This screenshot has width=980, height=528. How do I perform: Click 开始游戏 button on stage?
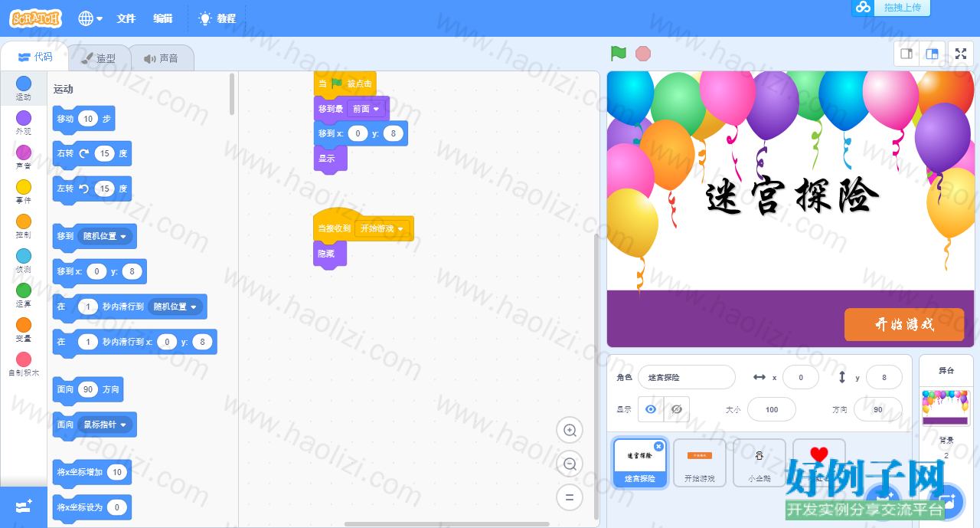pyautogui.click(x=904, y=324)
